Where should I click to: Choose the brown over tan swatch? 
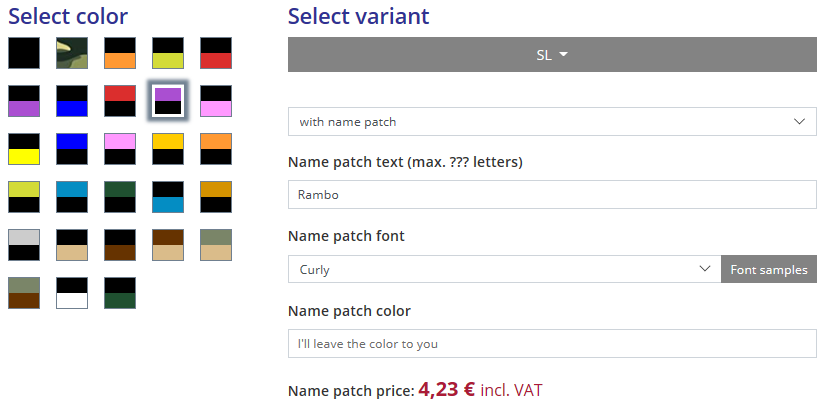point(168,245)
